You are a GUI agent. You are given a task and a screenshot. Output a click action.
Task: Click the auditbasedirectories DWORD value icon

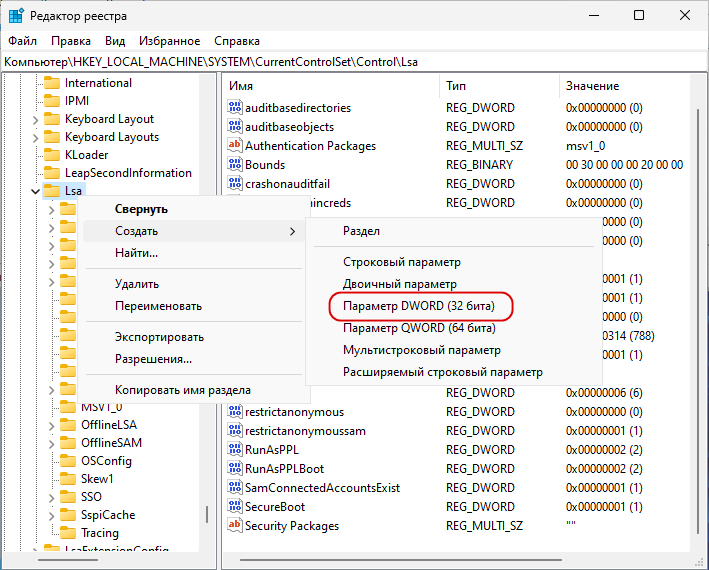point(235,108)
